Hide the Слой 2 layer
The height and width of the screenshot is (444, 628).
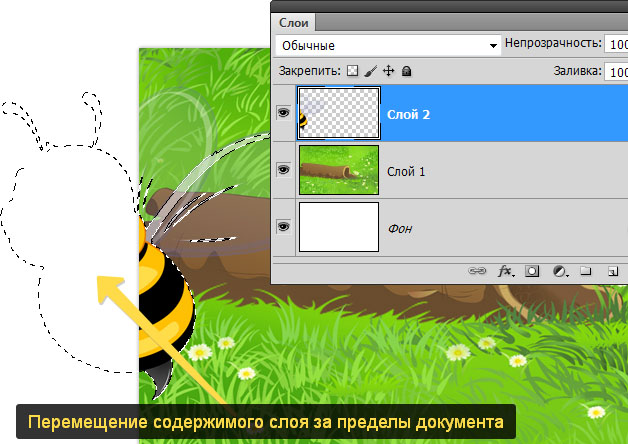[283, 113]
